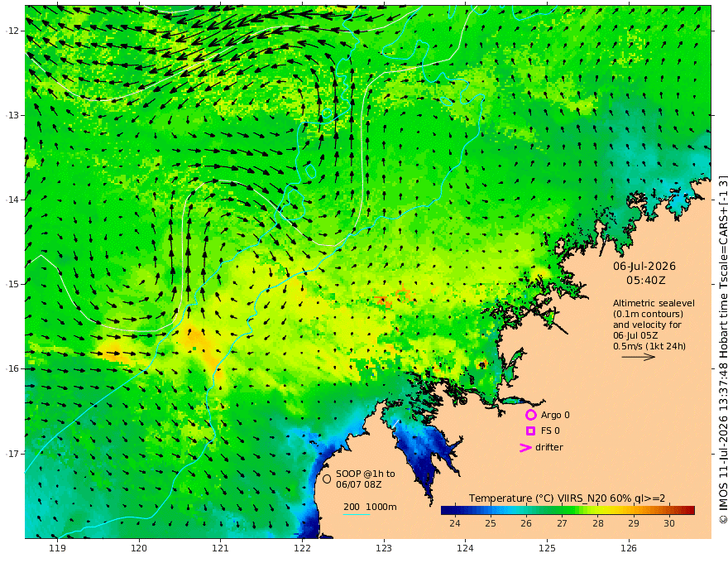Click the magenta drifter arrowhead legend marker
This screenshot has width=728, height=563.
(x=525, y=447)
